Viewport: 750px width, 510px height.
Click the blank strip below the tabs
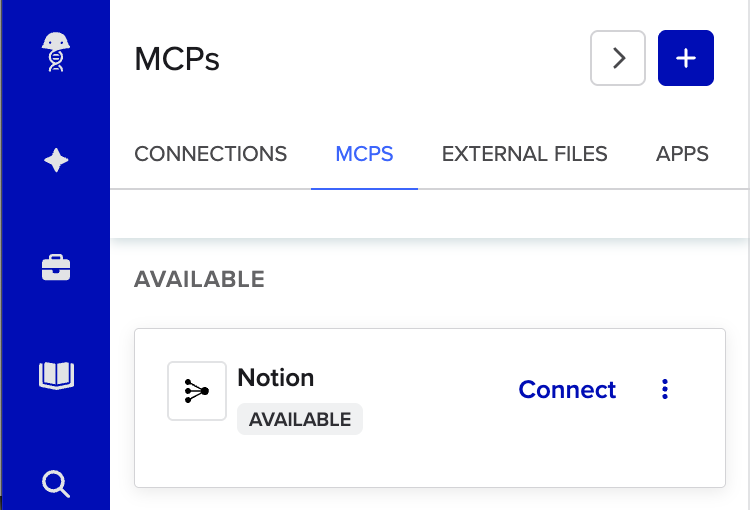[x=430, y=213]
